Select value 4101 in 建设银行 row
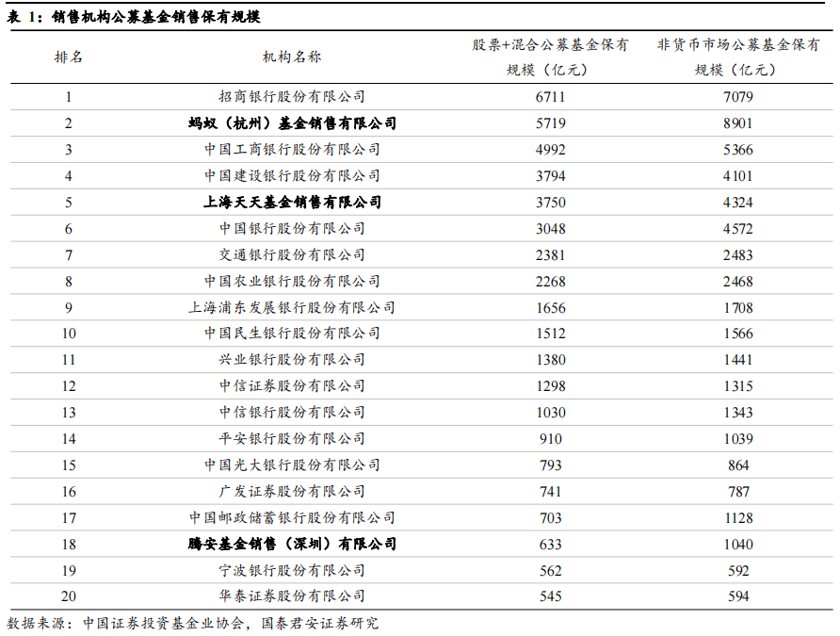The width and height of the screenshot is (840, 636). (738, 176)
